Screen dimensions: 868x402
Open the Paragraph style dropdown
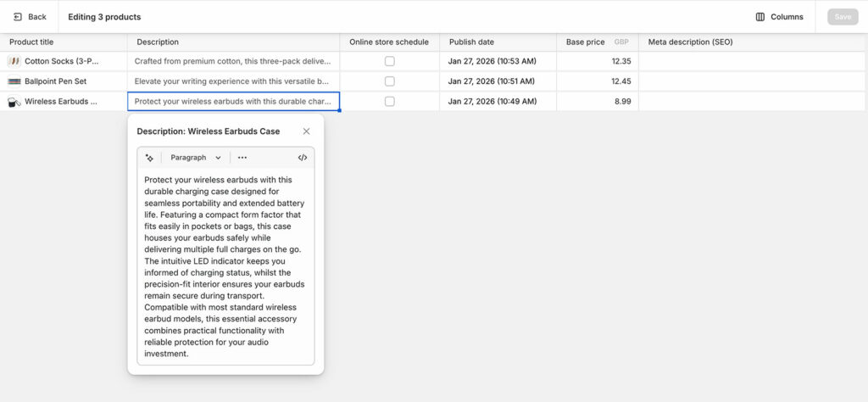coord(196,158)
